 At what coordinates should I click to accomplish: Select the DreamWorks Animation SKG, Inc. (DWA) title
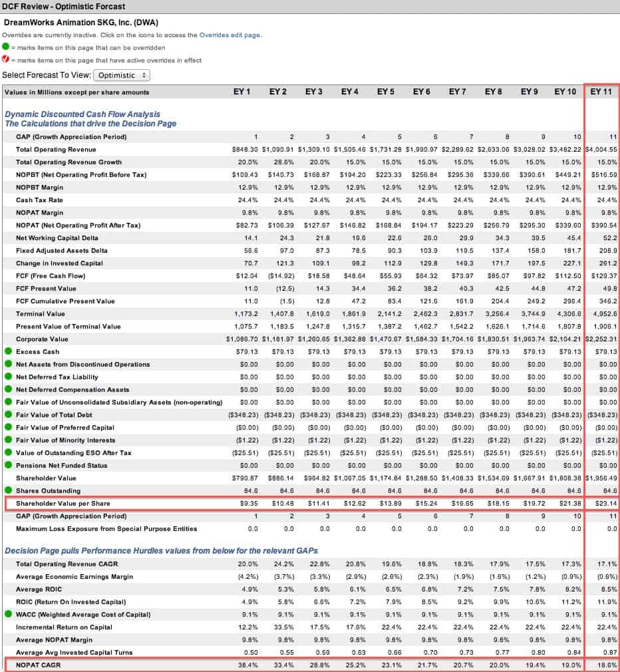(x=81, y=22)
